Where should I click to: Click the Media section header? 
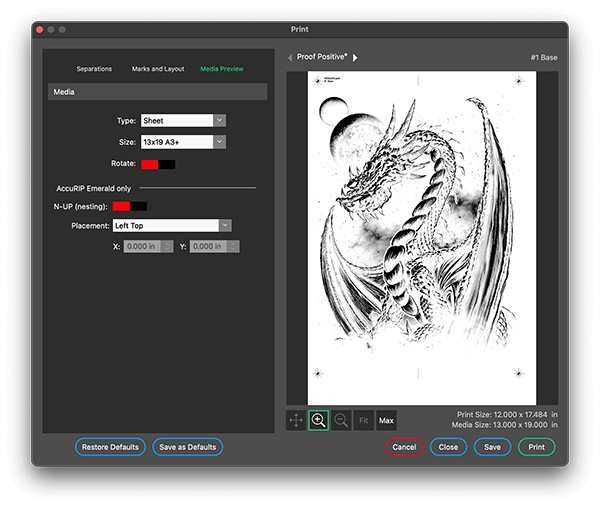tap(157, 92)
